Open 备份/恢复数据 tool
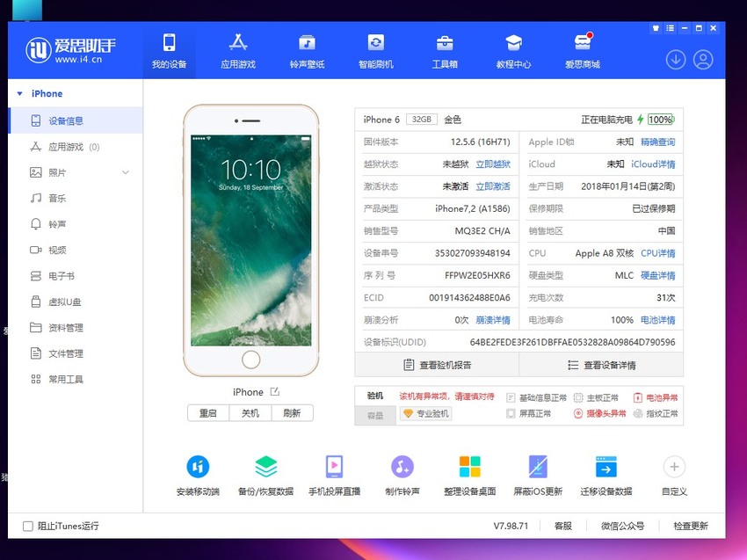 tap(265, 476)
